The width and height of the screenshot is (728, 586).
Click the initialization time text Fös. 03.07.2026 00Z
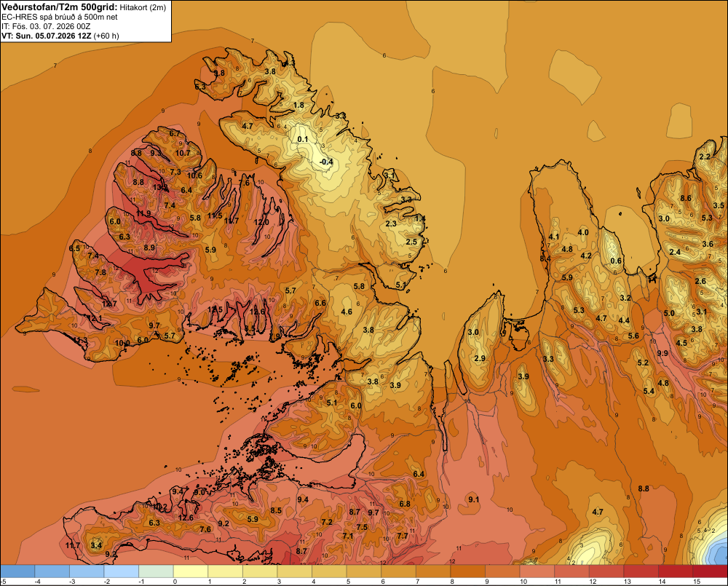pyautogui.click(x=51, y=26)
